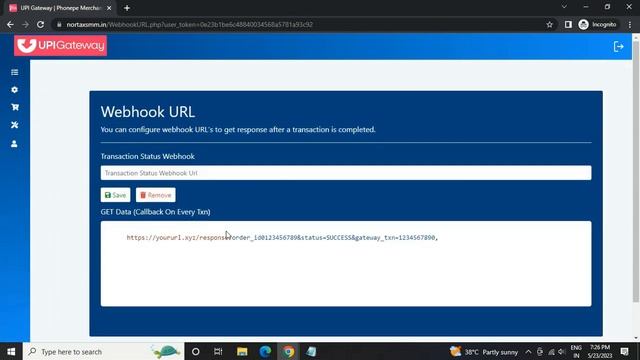Viewport: 640px width, 360px height.
Task: Bookmark this page with the star
Action: point(549,24)
